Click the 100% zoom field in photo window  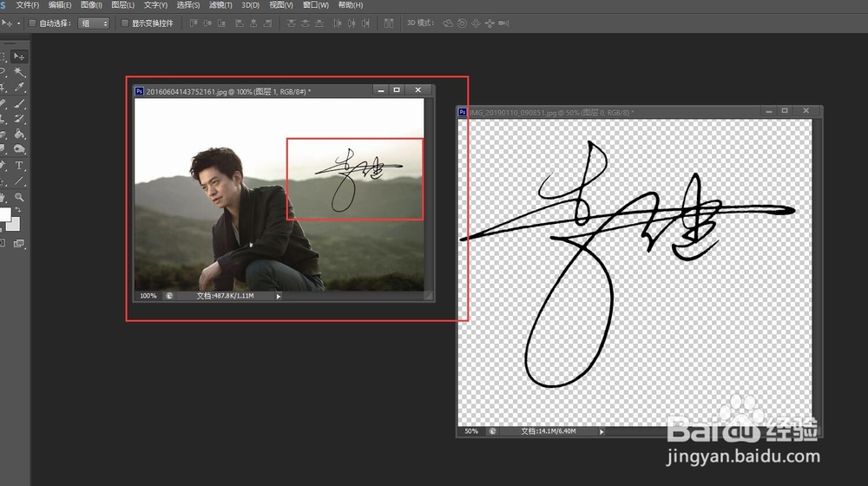click(148, 296)
